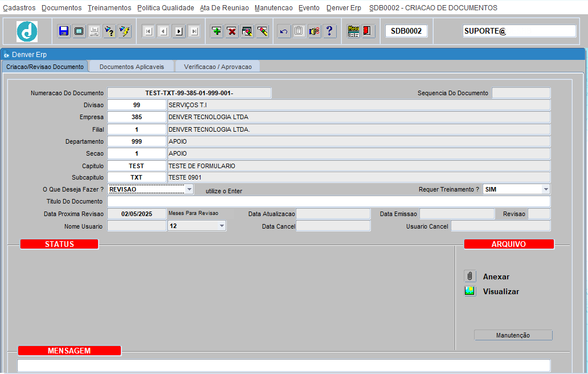Click the Secao code field

coord(137,153)
